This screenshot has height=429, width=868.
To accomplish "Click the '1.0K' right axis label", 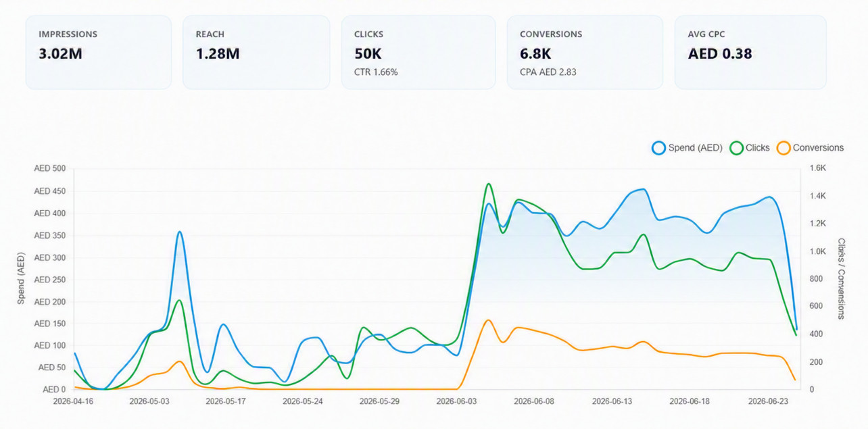I will tap(818, 251).
